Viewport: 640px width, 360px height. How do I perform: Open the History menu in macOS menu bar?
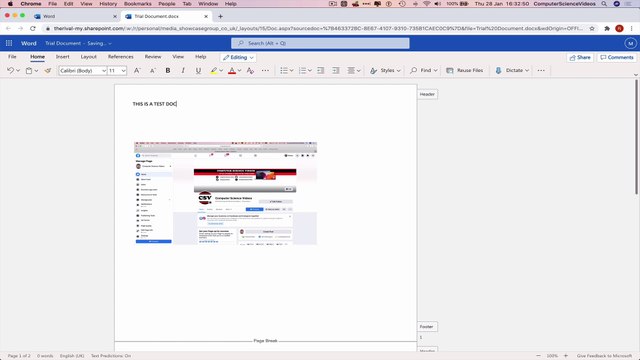point(108,4)
